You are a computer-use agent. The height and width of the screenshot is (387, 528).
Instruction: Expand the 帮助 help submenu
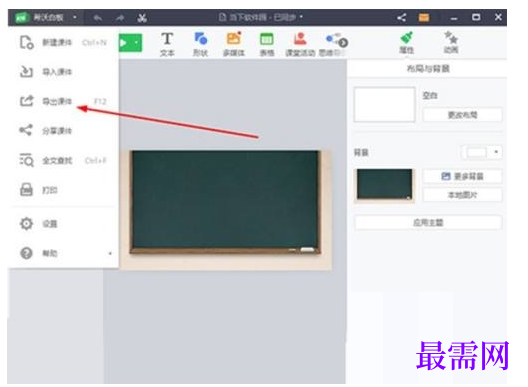(x=63, y=253)
